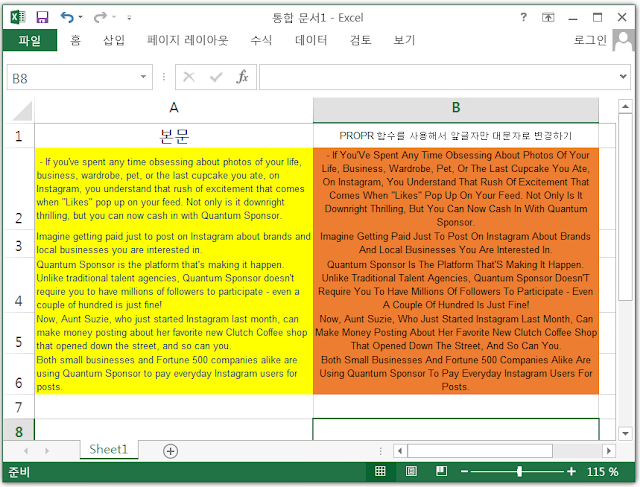Switch to Page Layout view

[x=411, y=471]
